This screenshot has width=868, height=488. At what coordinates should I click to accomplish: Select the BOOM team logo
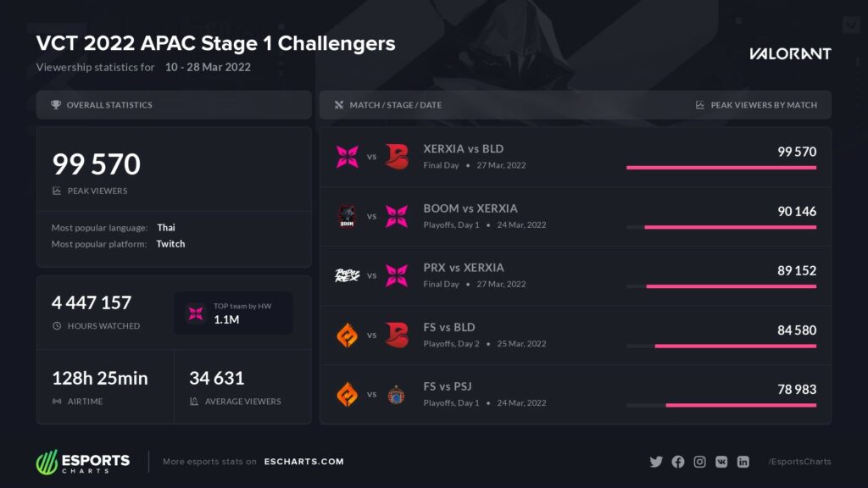tap(347, 216)
